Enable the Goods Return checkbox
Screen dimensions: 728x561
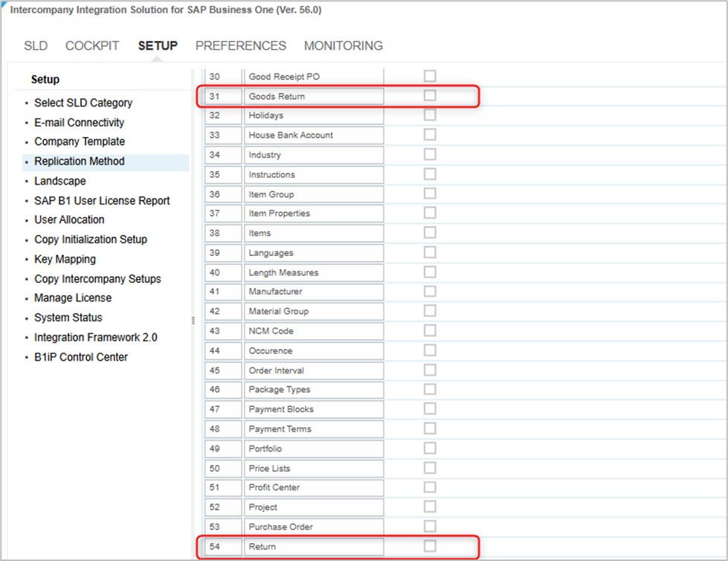tap(430, 96)
